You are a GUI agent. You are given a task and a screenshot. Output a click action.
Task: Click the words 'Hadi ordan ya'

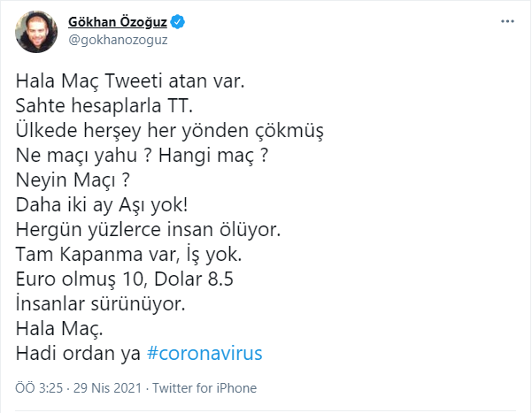pyautogui.click(x=78, y=354)
